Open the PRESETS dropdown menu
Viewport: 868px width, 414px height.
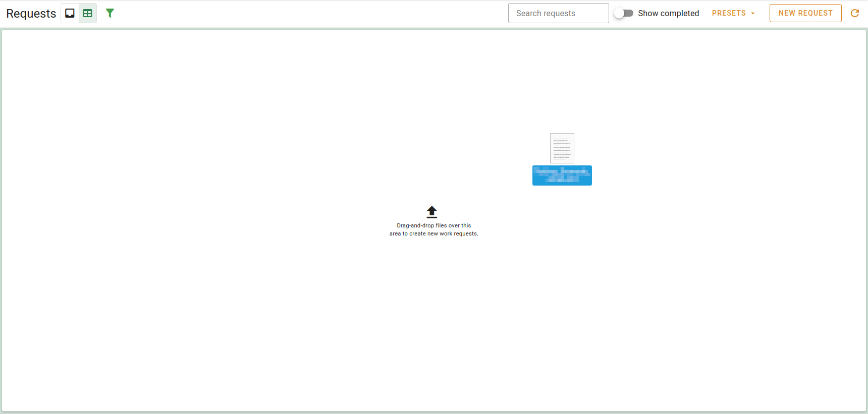tap(733, 13)
